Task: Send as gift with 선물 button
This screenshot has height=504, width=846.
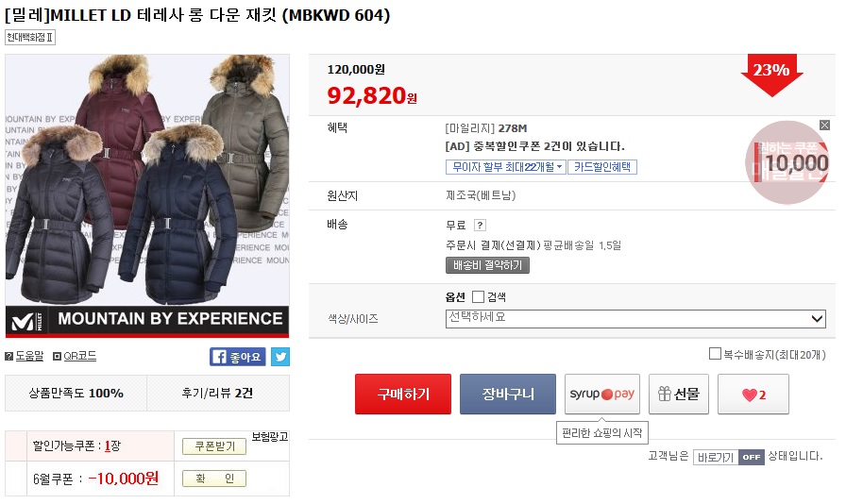Action: (x=679, y=395)
